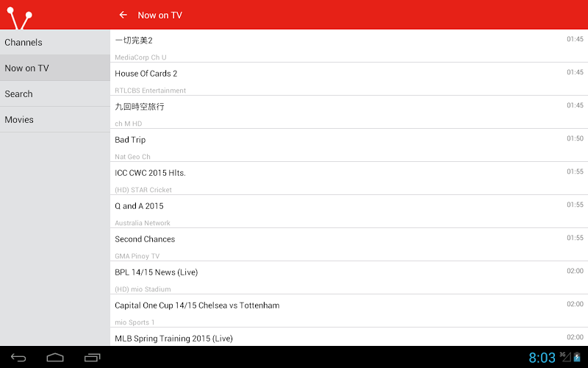Tap the 02:00 time for BPL News
588x368 pixels.
tap(575, 271)
